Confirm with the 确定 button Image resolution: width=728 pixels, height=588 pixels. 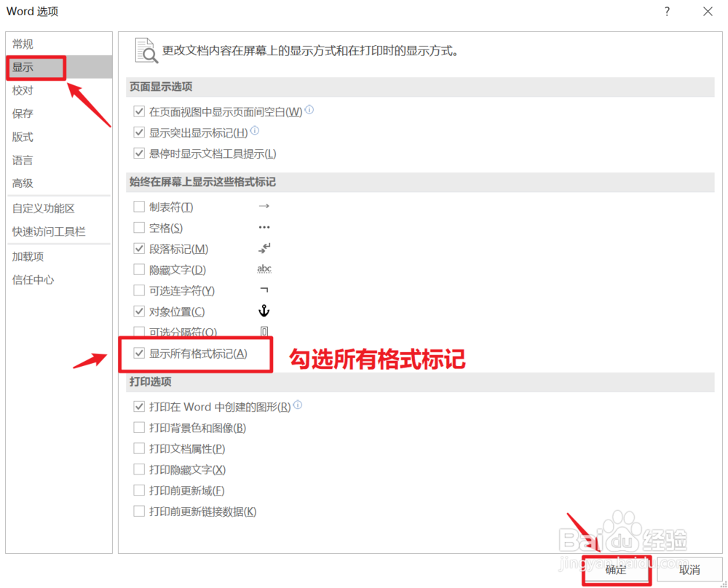pyautogui.click(x=616, y=569)
